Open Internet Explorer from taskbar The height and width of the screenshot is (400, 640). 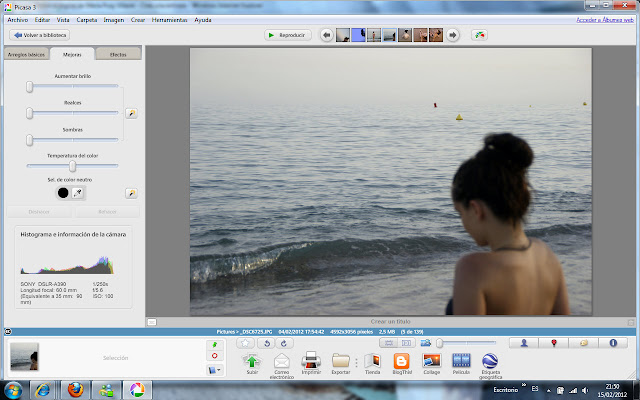[42, 390]
